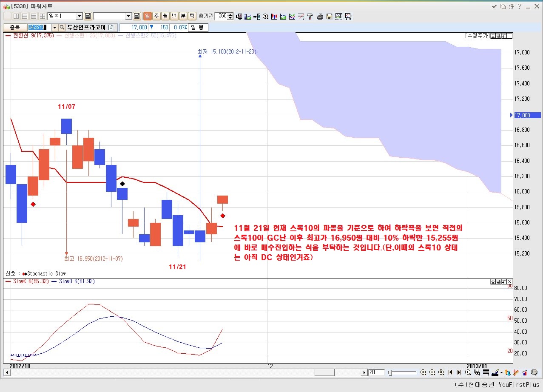The width and height of the screenshot is (543, 392).
Task: Click the zoom out magnifier at bottom
Action: [x=432, y=372]
